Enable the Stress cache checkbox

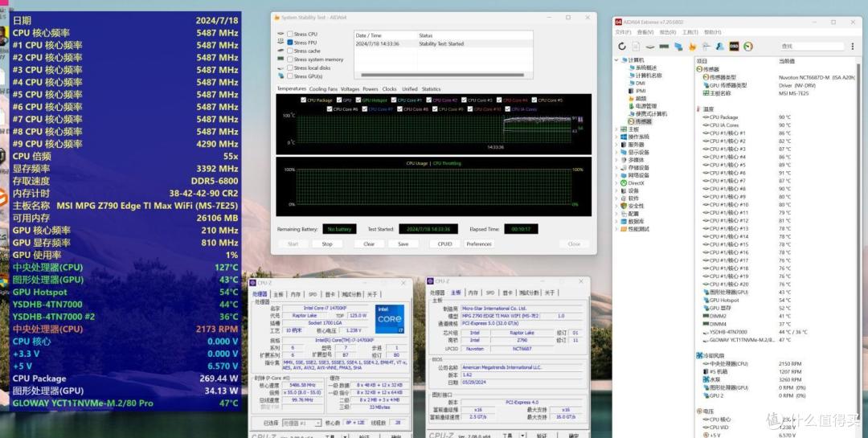[x=290, y=51]
